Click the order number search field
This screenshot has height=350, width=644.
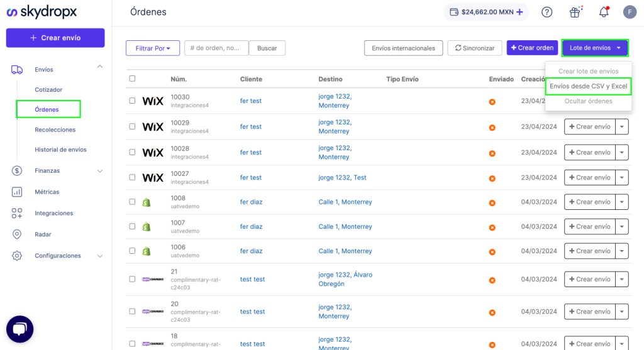coord(216,48)
